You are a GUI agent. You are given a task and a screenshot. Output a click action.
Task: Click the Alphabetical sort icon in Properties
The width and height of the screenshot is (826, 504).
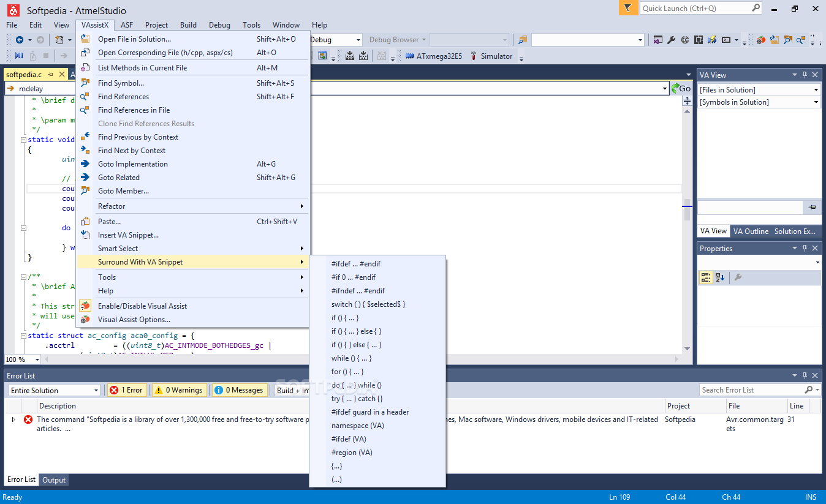coord(720,277)
